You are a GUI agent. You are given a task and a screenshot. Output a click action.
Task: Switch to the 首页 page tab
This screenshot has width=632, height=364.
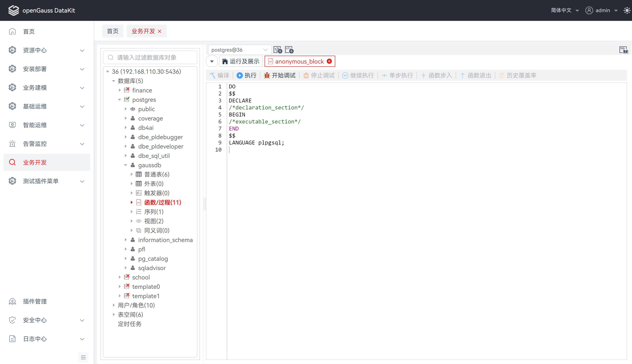113,31
